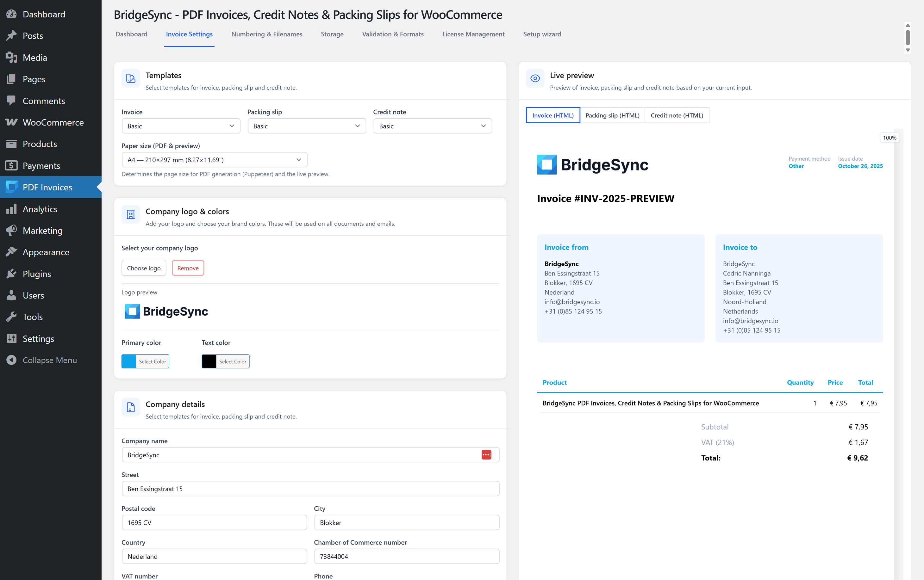
Task: Click into the Street input field
Action: click(310, 489)
